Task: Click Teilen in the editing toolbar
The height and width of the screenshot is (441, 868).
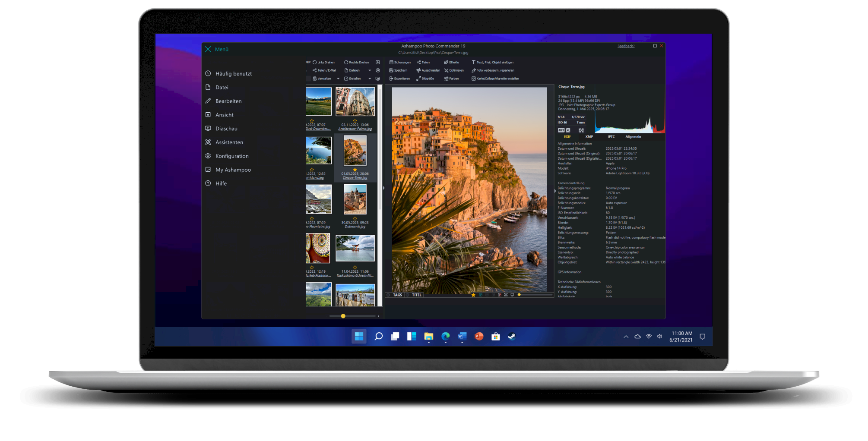Action: (x=423, y=62)
